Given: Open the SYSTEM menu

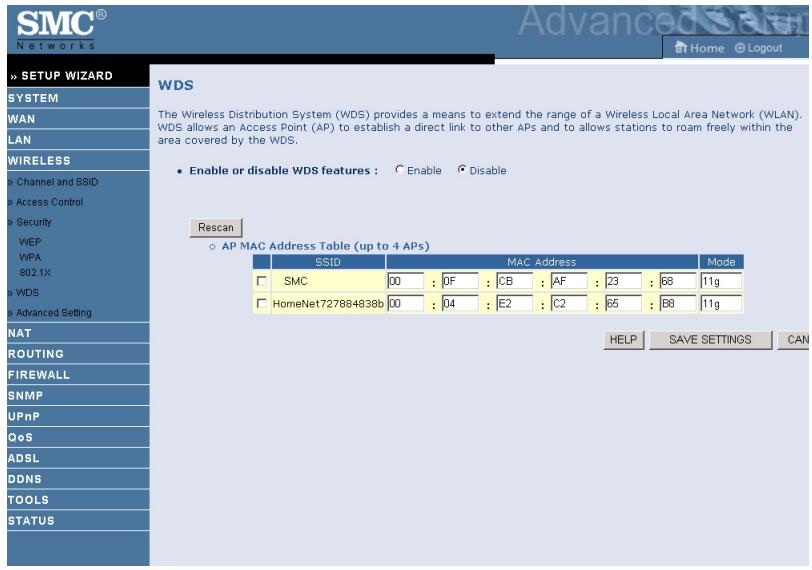Looking at the screenshot, I should click(78, 98).
